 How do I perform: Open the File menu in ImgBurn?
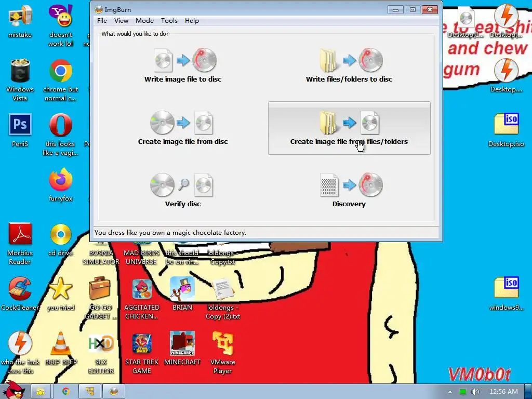[102, 21]
